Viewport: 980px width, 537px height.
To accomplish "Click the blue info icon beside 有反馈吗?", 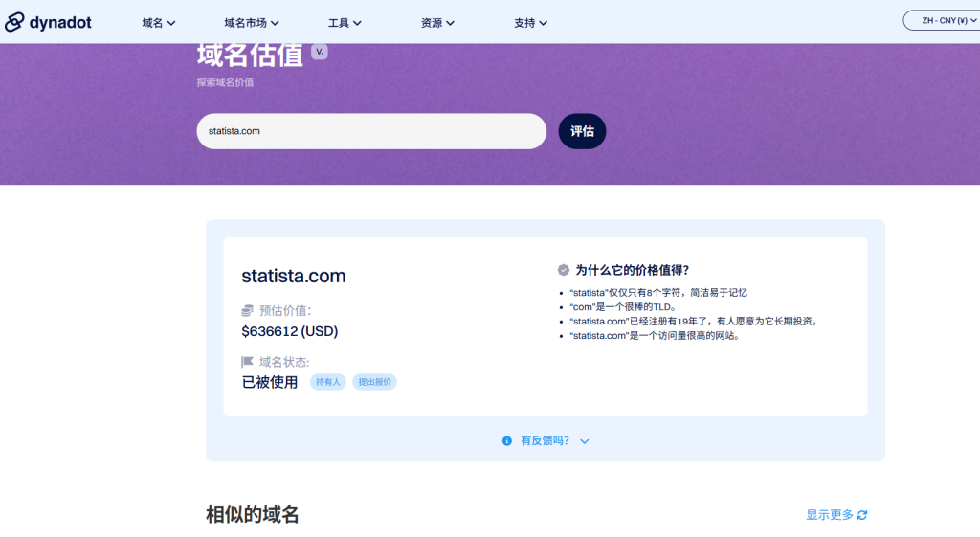I will (x=507, y=440).
